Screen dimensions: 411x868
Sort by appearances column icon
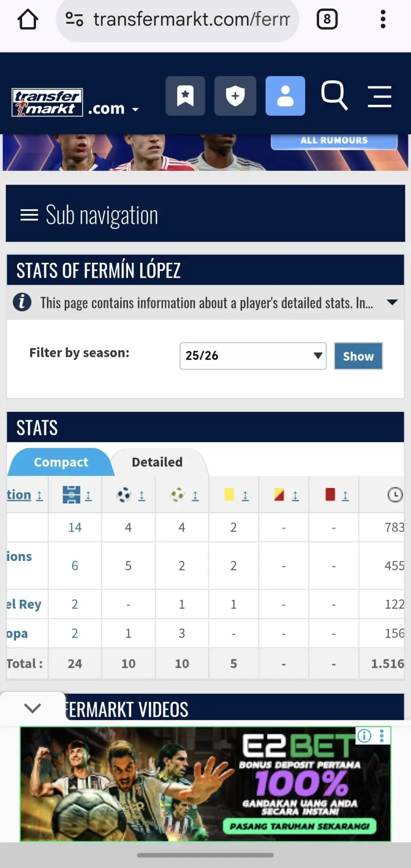[x=75, y=495]
